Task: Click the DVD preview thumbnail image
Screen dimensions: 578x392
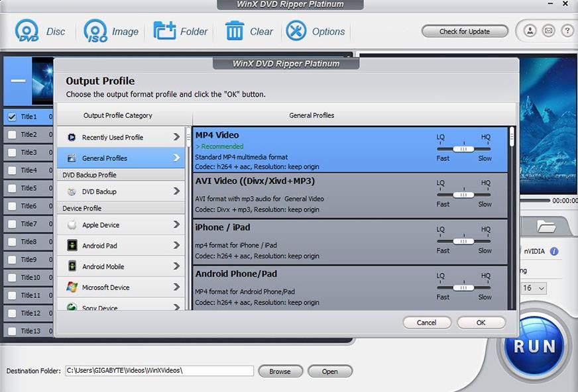Action: point(43,81)
